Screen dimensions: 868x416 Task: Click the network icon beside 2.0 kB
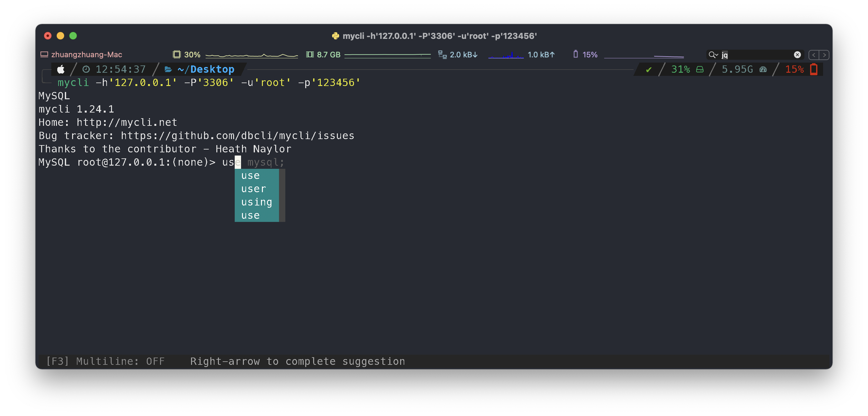442,54
